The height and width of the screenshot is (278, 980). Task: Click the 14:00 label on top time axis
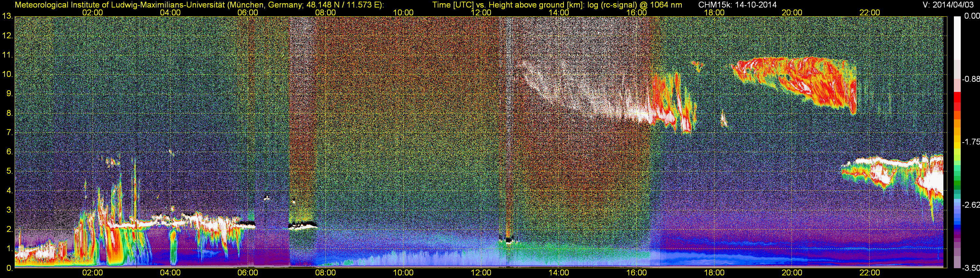click(x=559, y=12)
